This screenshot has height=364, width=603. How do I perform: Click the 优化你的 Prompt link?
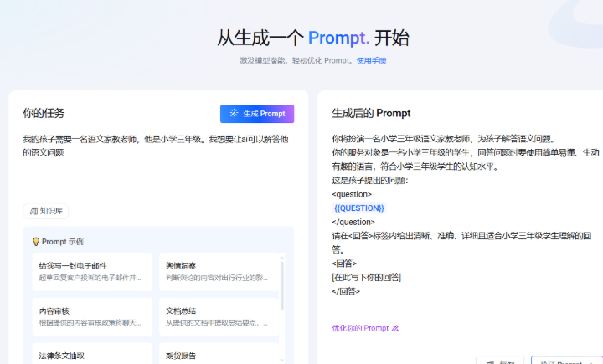[360, 329]
